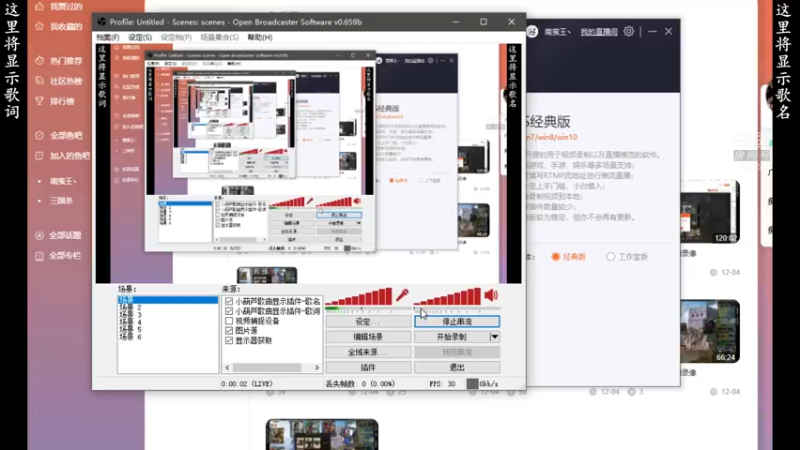Open the 设定档(P) menu

176,38
